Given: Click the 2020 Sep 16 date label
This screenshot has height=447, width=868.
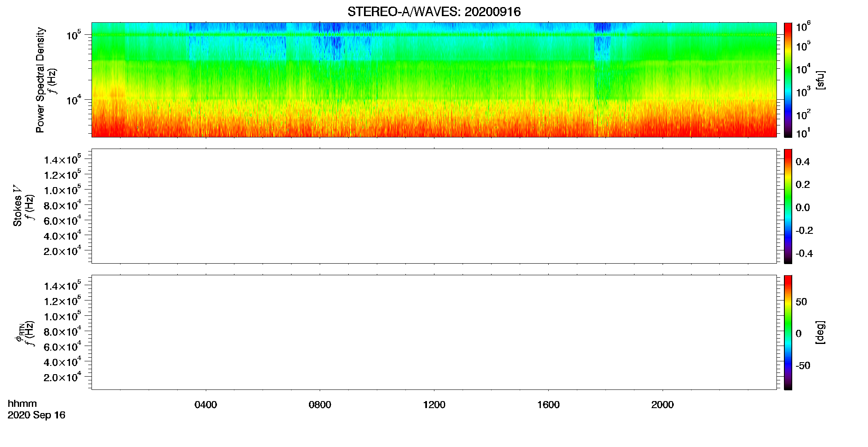Looking at the screenshot, I should click(x=36, y=415).
